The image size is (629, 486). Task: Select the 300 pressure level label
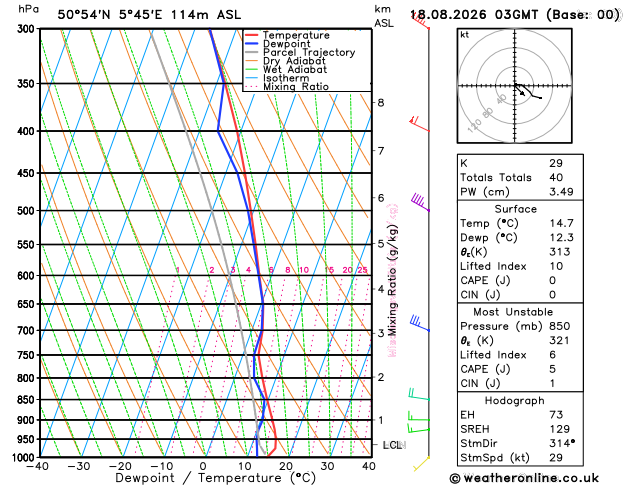28,29
